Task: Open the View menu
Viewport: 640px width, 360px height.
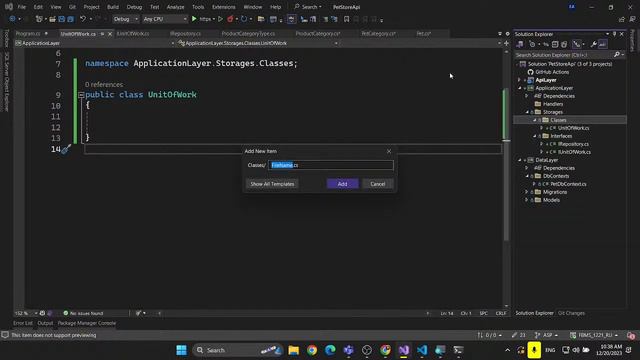Action: (x=56, y=7)
